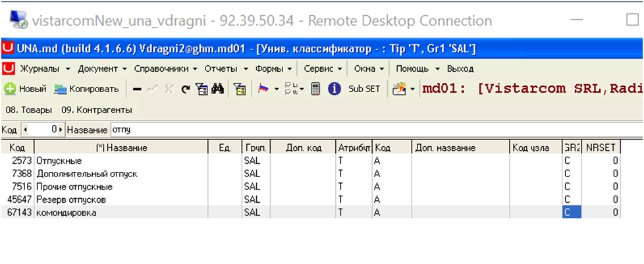Click the Ед. column header
Viewport: 644px width, 264px height.
click(x=225, y=148)
